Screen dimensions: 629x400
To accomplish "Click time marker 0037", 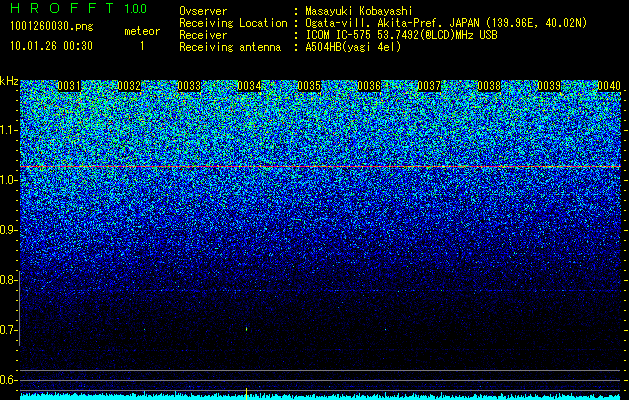I will coord(429,86).
